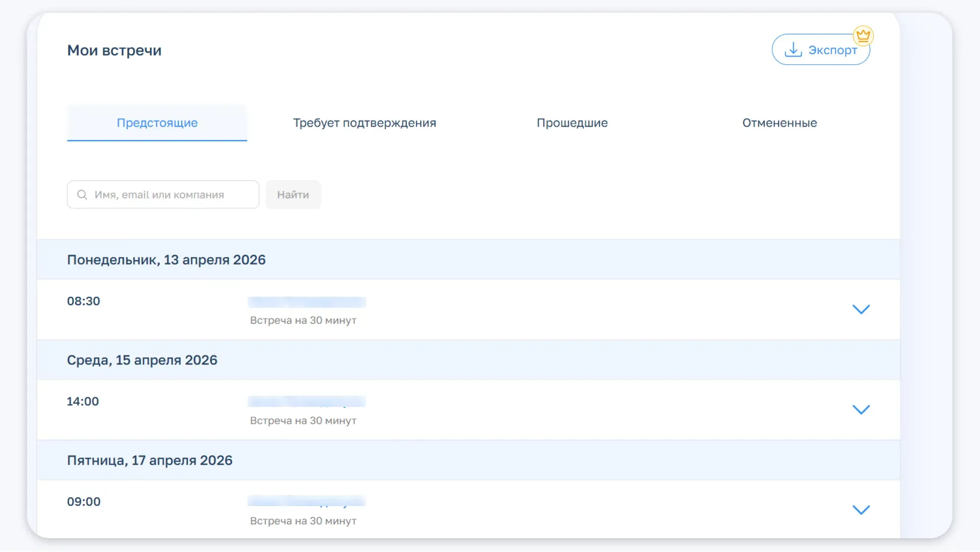Viewport: 980px width, 552px height.
Task: Expand the 09:00 Friday meeting chevron
Action: click(861, 510)
